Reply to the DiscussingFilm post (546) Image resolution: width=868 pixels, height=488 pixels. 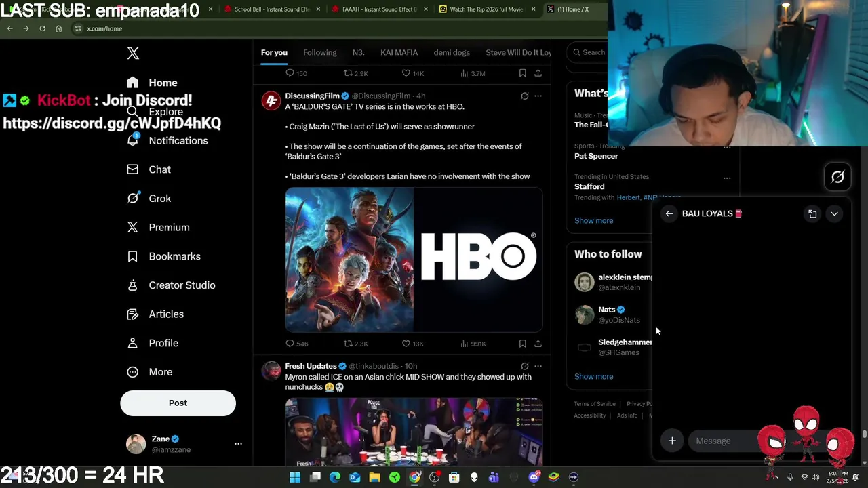(296, 344)
